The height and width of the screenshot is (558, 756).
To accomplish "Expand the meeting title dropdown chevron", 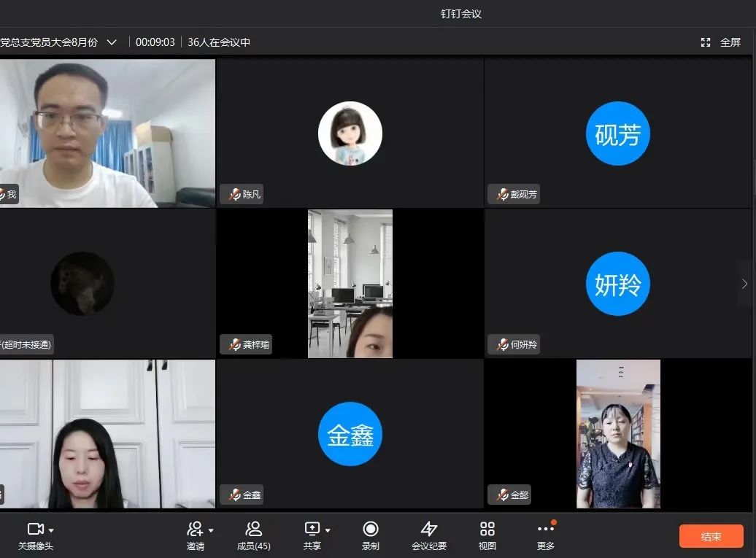I will point(112,42).
